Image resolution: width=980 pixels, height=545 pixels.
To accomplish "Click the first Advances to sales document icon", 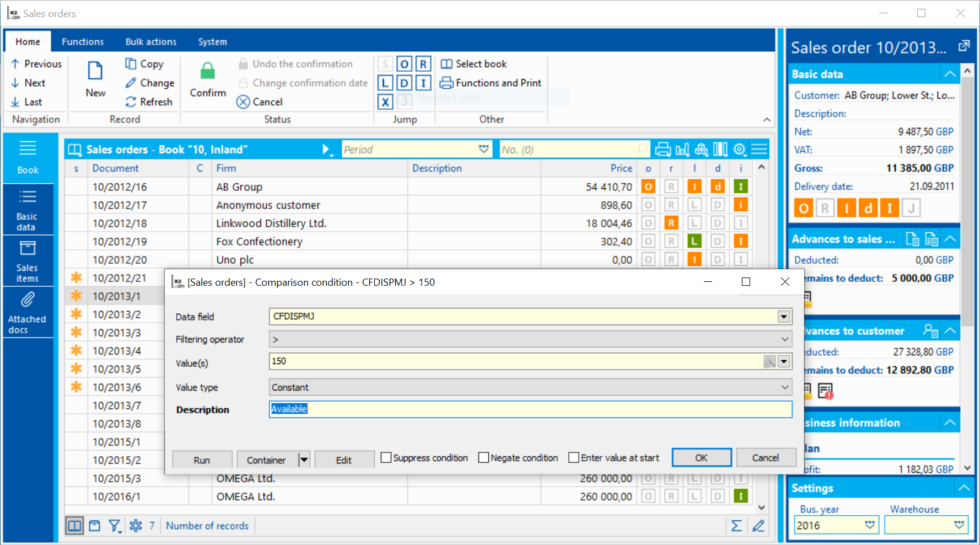I will [x=913, y=239].
